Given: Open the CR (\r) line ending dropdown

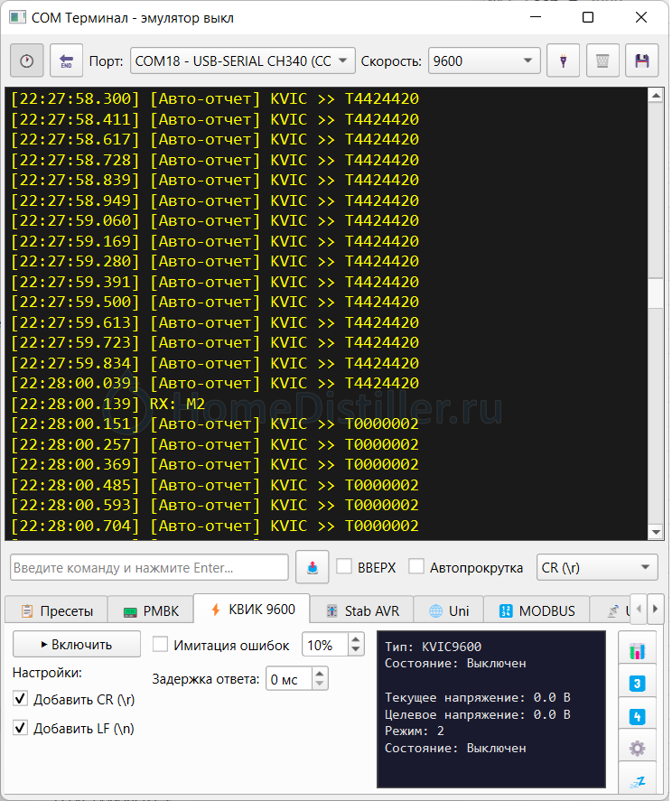Looking at the screenshot, I should click(x=597, y=567).
